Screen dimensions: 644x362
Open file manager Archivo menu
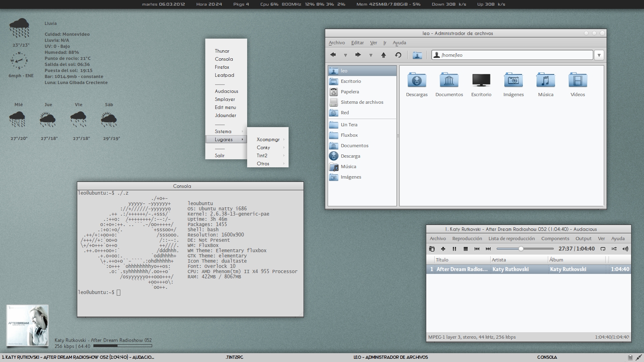coord(336,43)
